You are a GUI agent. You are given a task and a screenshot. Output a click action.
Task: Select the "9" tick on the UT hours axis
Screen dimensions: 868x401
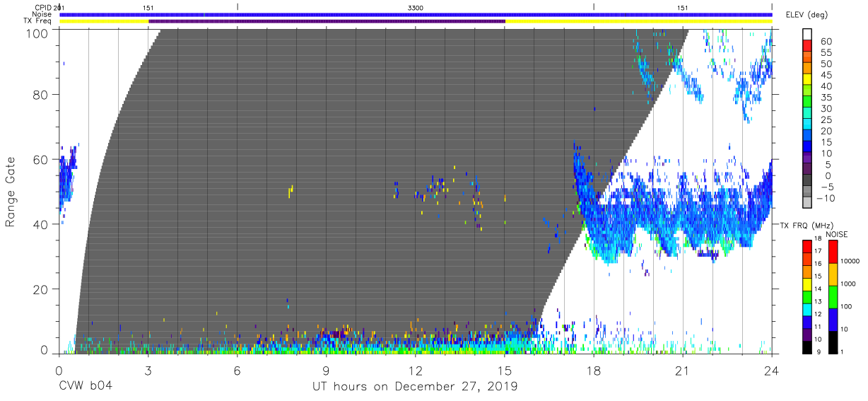coord(326,369)
